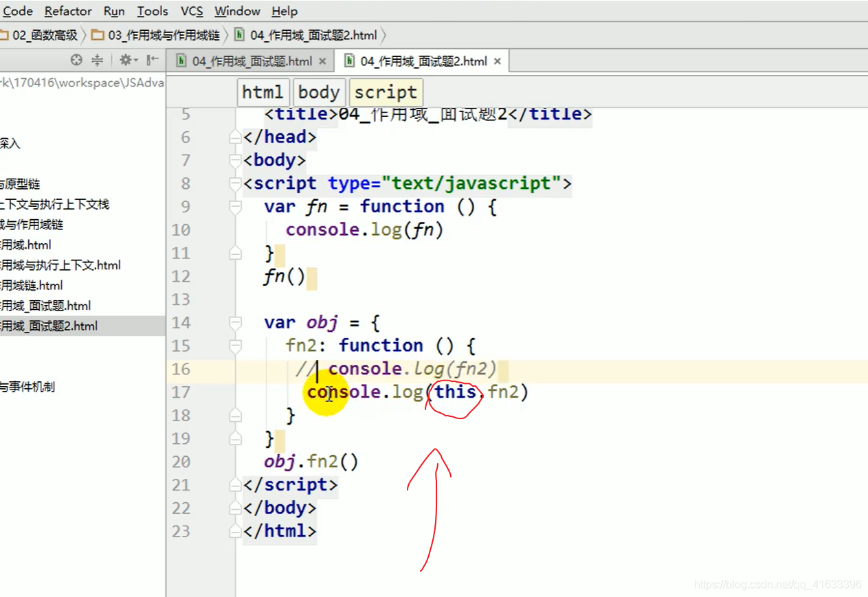Click console.log(fn) on line 10
Image resolution: width=868 pixels, height=597 pixels.
[x=365, y=229]
